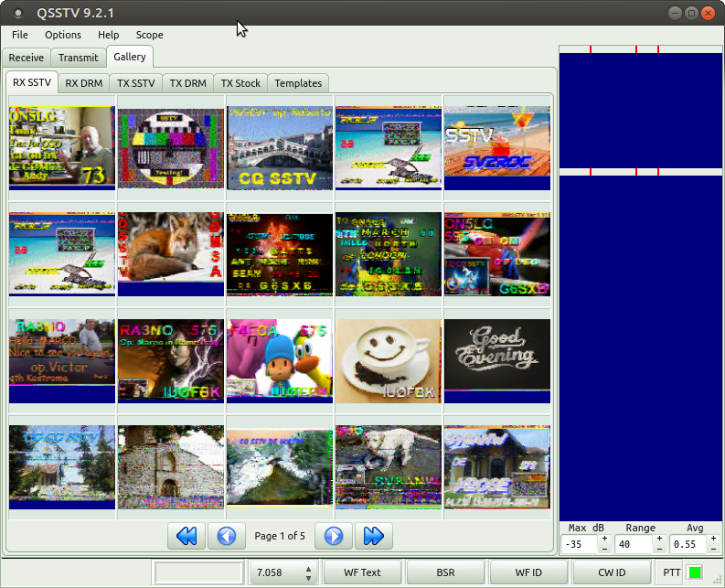This screenshot has width=725, height=588.
Task: Open the Templates tab
Action: [x=298, y=83]
